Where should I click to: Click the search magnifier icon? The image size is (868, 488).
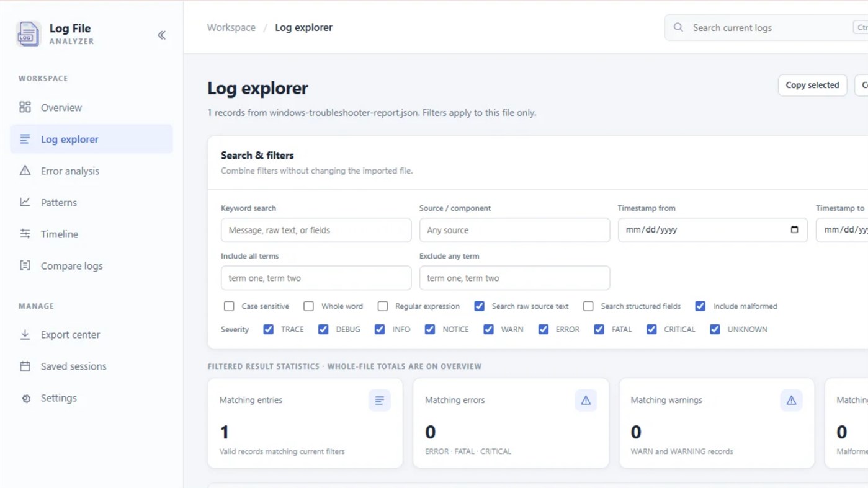(x=678, y=27)
